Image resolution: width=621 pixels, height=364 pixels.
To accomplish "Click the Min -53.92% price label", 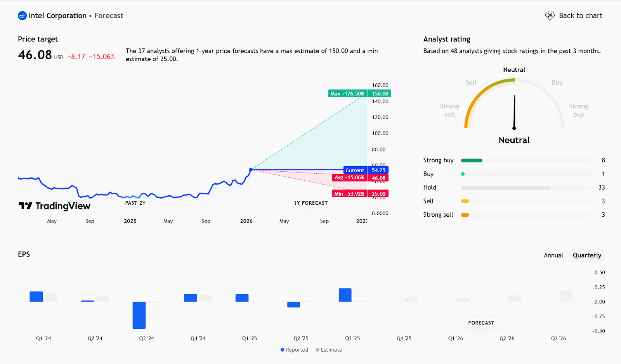I will pos(349,194).
